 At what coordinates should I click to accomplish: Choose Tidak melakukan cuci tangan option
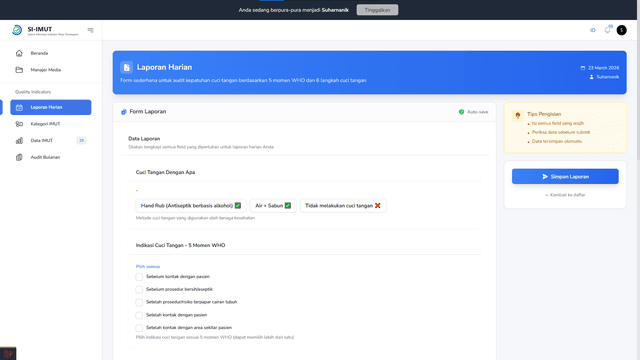[x=343, y=206]
